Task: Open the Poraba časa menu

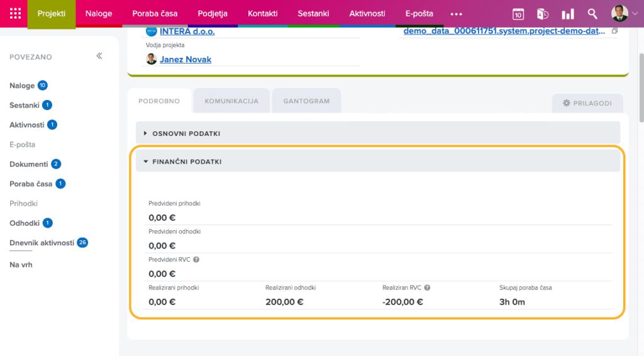Action: (155, 14)
